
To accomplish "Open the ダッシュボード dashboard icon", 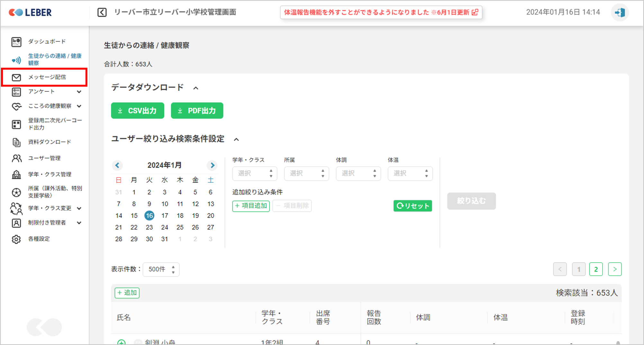I will [16, 42].
